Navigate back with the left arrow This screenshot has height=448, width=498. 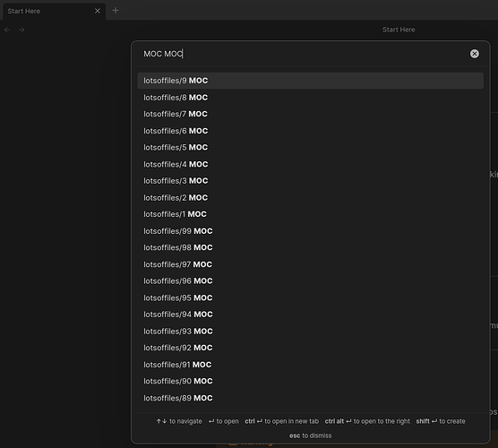7,30
